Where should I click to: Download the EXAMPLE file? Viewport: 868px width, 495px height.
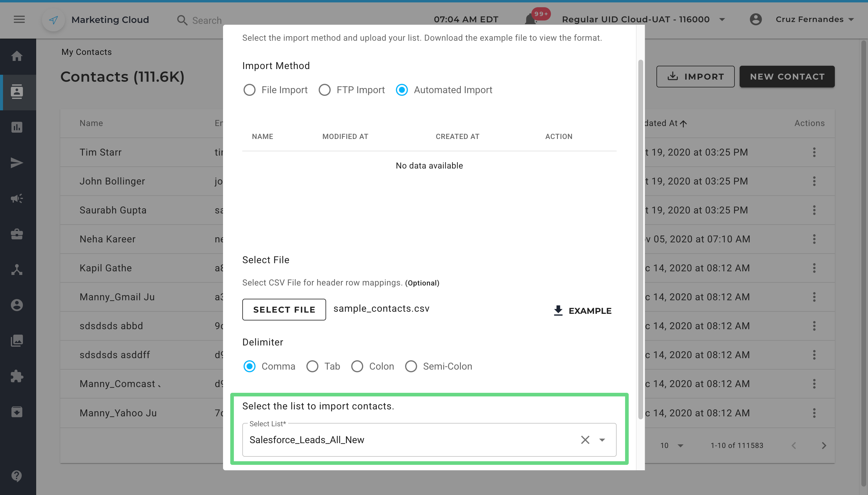tap(583, 311)
